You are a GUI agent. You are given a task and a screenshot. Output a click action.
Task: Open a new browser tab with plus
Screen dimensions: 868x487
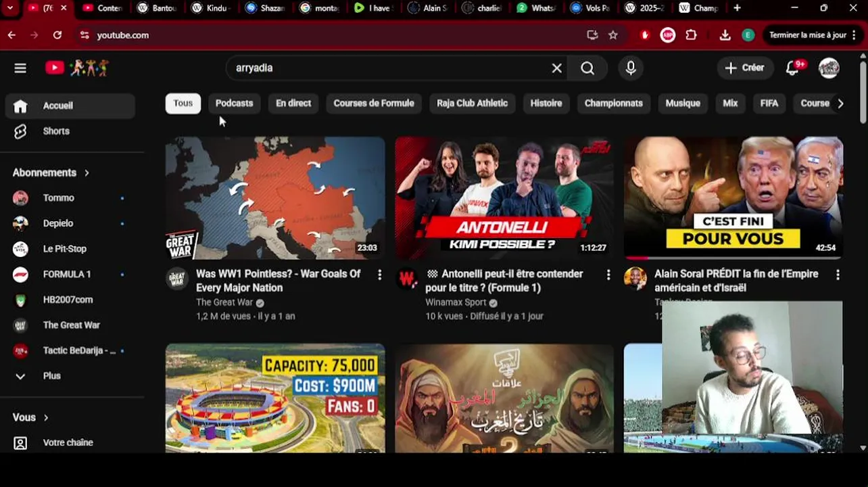[x=737, y=8]
